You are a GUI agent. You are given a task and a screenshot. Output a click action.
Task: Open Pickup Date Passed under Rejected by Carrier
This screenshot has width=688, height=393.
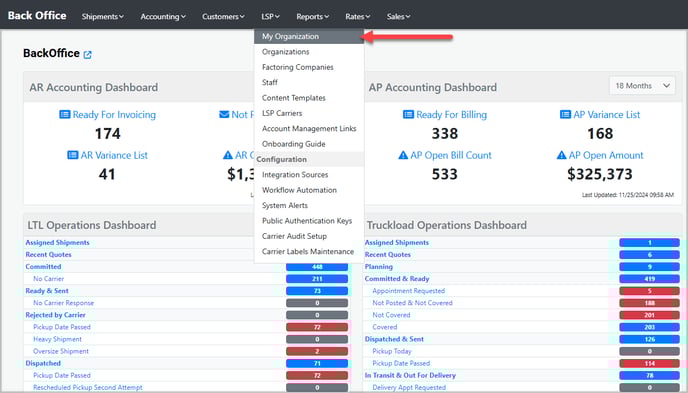[x=62, y=327]
